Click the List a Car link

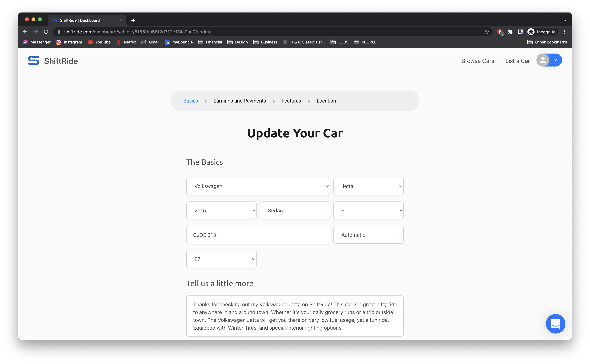point(518,61)
